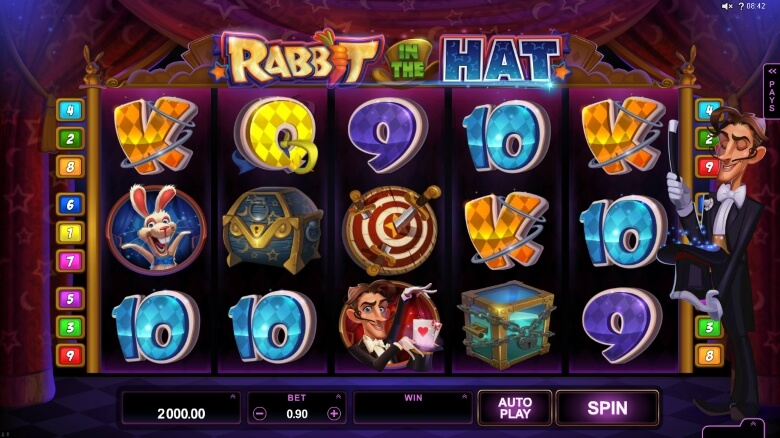Select payline 8 indicator on right bottom
Screen dimensions: 780x438
709,355
